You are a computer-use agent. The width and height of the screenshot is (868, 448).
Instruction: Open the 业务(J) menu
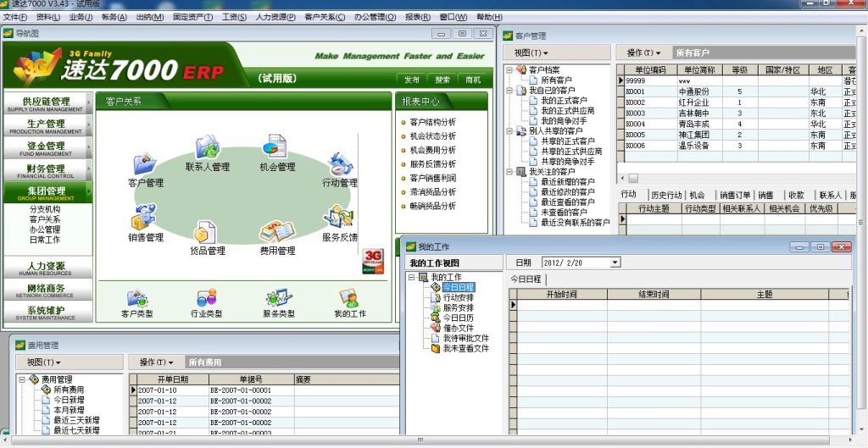point(81,17)
